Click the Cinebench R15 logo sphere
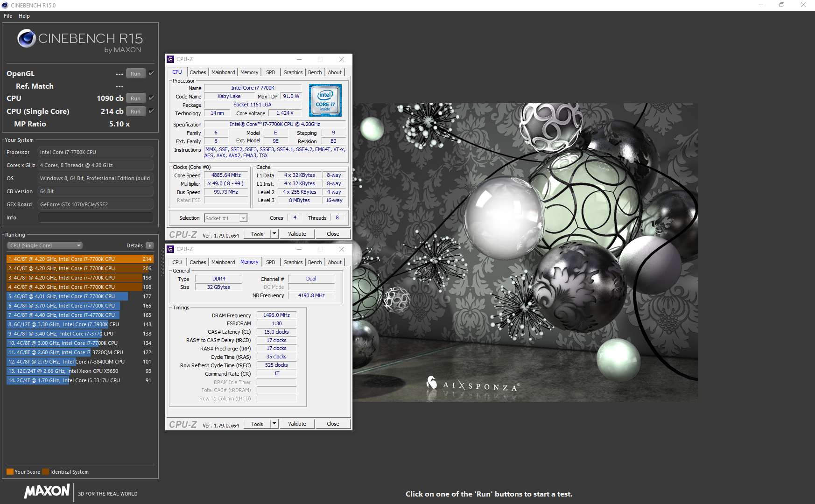 click(27, 38)
